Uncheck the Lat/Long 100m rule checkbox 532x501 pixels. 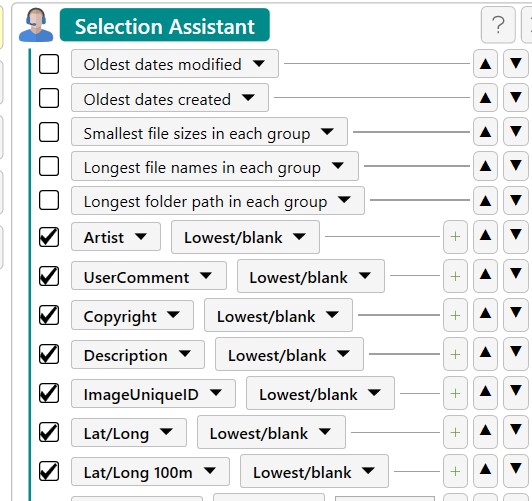click(x=49, y=471)
